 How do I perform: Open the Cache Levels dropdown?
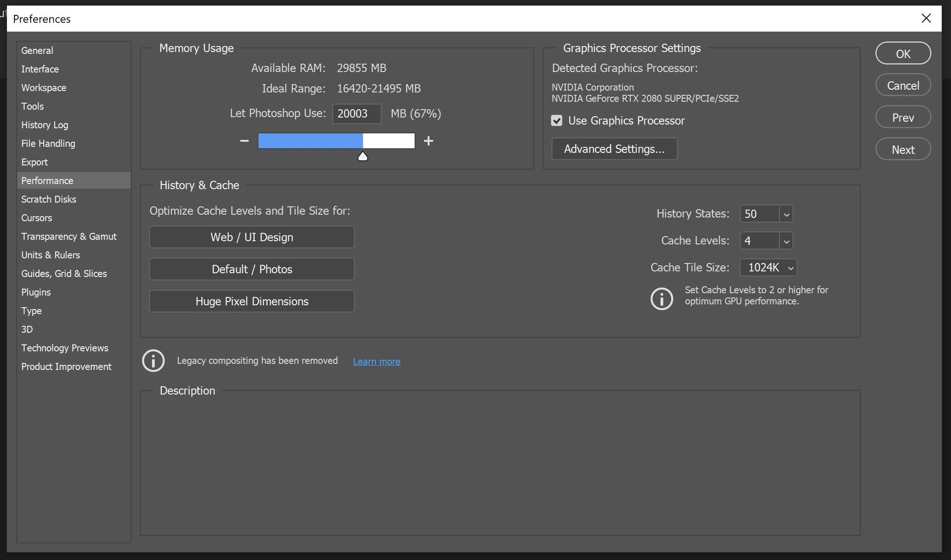click(x=786, y=241)
